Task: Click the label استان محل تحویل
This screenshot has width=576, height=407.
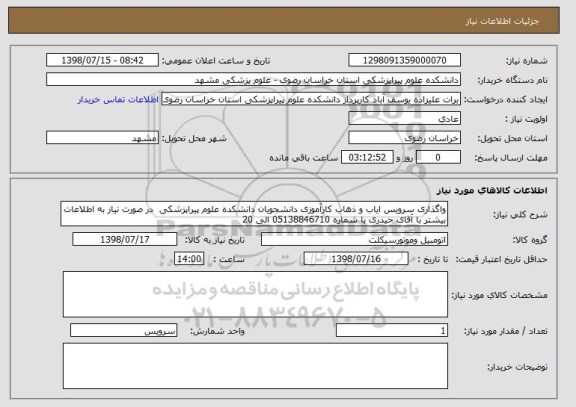Action: pyautogui.click(x=512, y=138)
